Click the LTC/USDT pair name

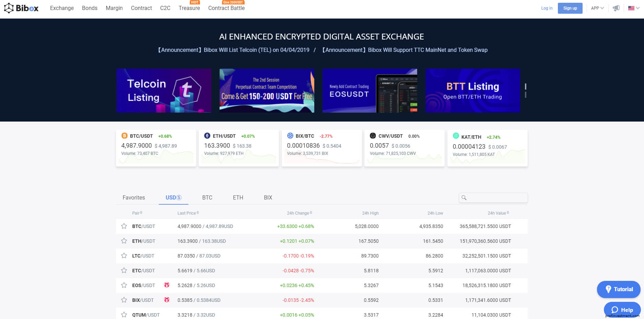coord(143,256)
